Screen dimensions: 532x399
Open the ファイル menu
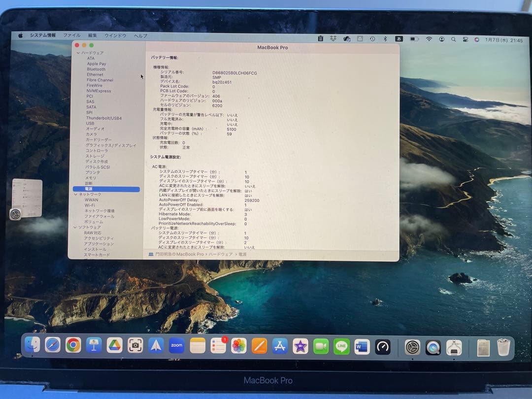click(71, 35)
